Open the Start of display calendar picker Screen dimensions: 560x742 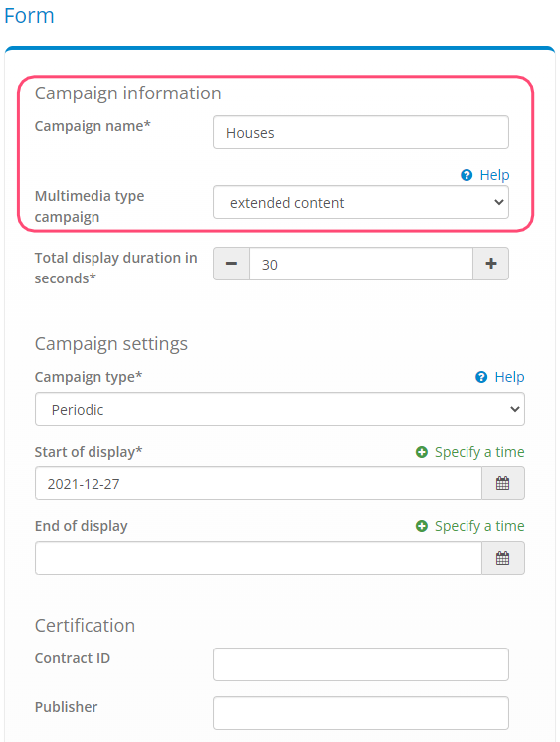click(x=502, y=483)
